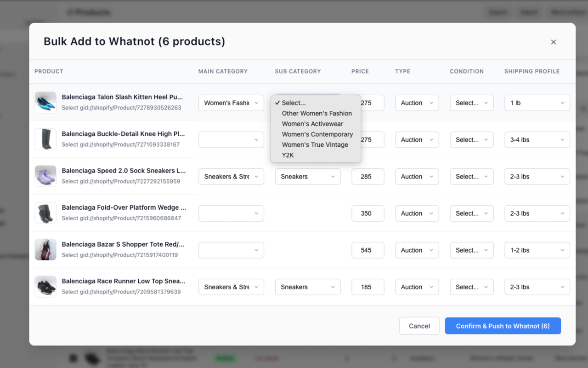This screenshot has height=368, width=588.
Task: Click the purple Speed sock sneakers thumbnail
Action: 45,176
